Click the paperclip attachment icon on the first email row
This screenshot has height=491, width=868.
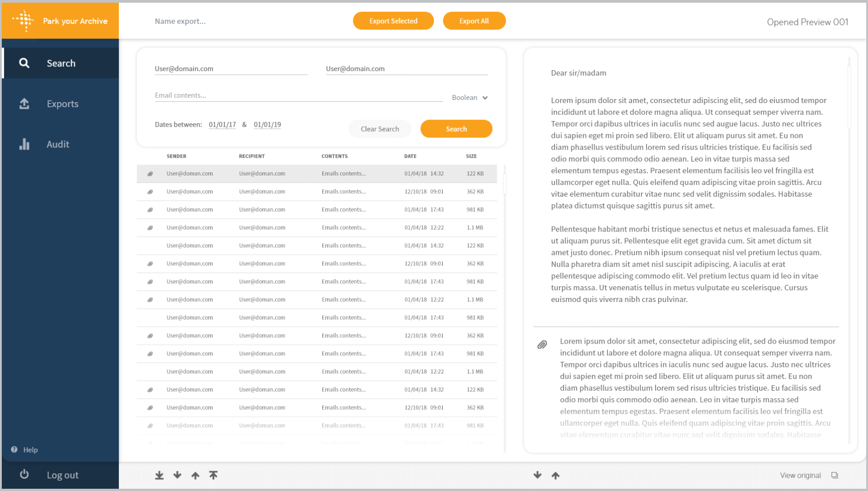click(x=150, y=173)
